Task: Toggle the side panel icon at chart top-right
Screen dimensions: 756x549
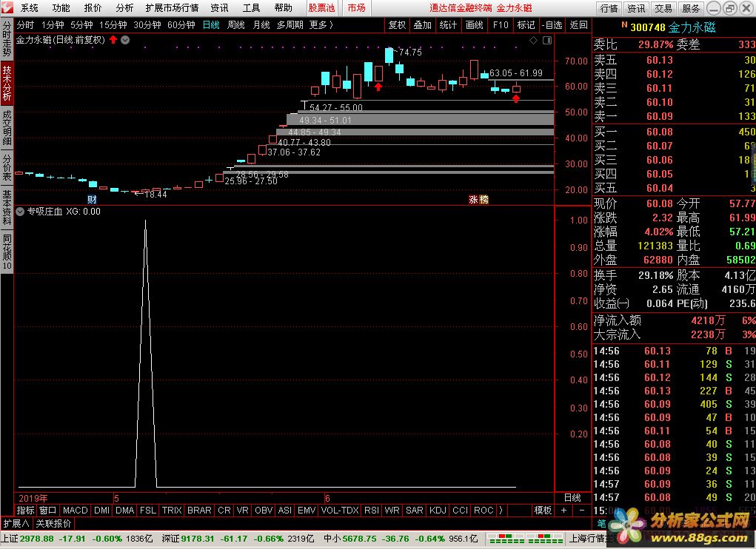Action: (547, 41)
